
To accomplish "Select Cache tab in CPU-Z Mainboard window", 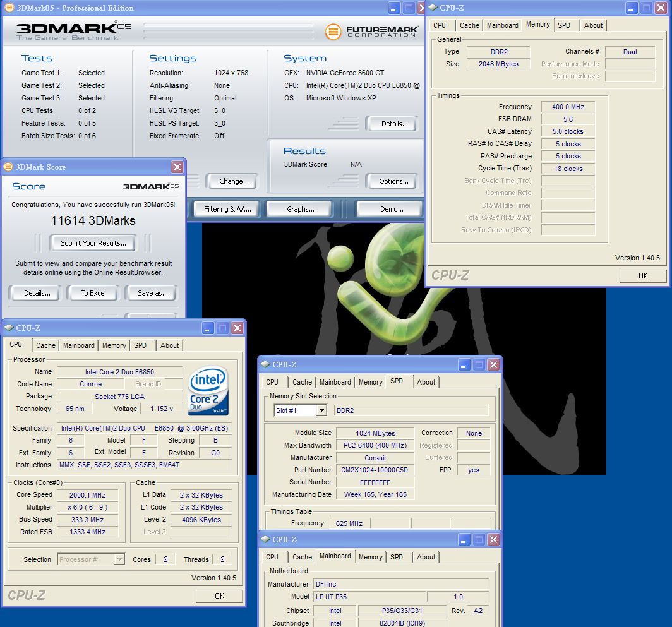I will (x=302, y=557).
